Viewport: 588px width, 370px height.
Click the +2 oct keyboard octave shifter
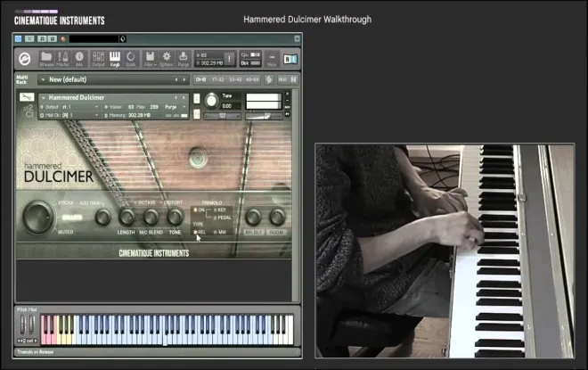(27, 341)
